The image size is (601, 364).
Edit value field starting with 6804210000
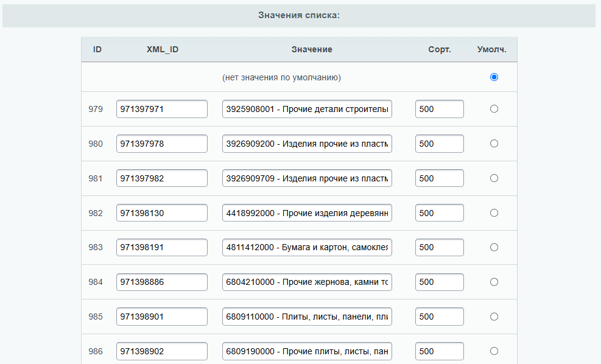point(307,282)
